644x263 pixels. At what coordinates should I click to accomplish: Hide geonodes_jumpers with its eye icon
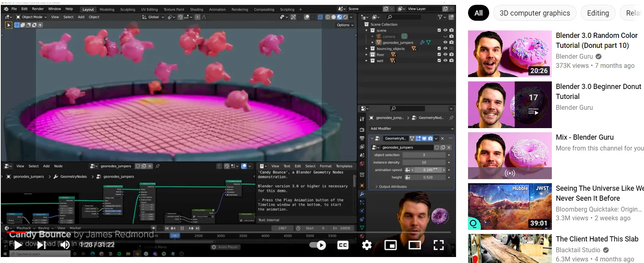pos(445,42)
